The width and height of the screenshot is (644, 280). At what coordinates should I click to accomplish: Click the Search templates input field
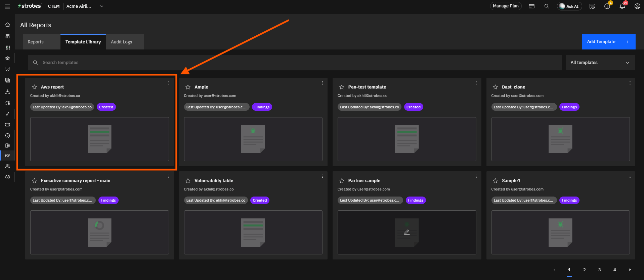(x=295, y=63)
